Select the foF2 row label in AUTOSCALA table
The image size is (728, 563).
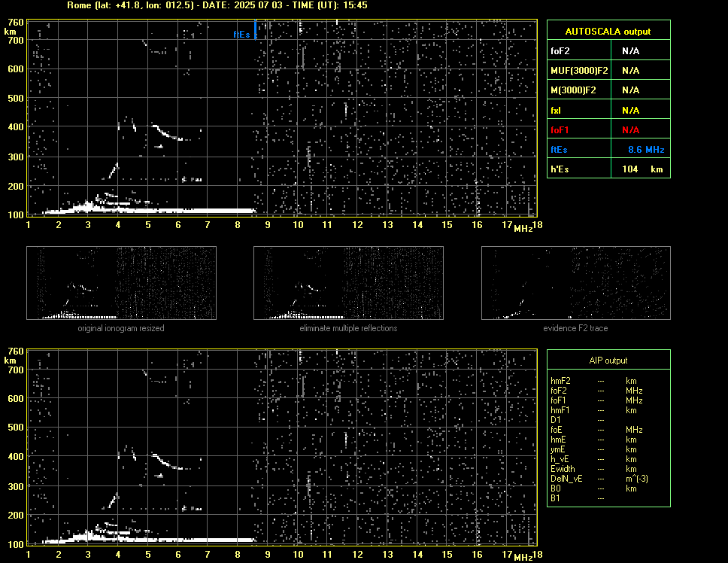click(x=560, y=51)
